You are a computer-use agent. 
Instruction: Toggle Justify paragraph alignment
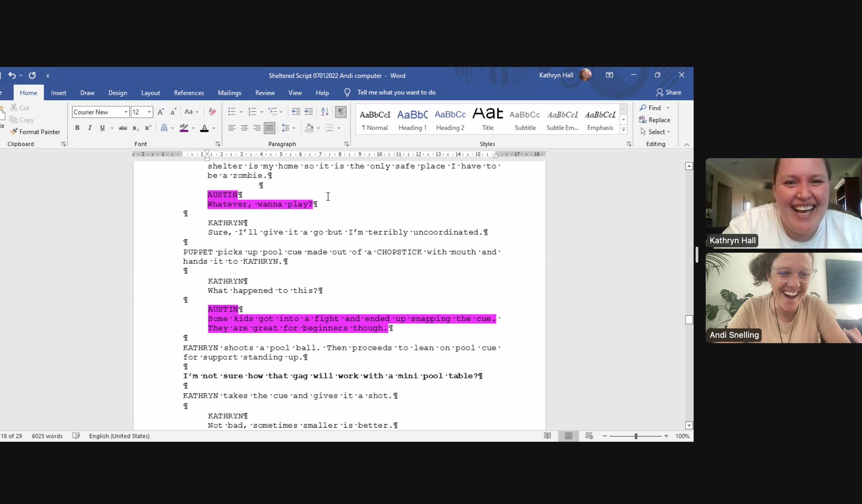pos(269,128)
